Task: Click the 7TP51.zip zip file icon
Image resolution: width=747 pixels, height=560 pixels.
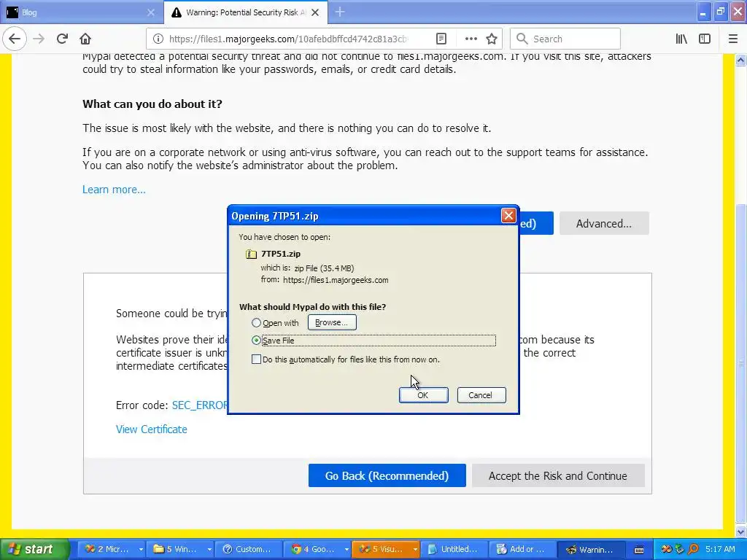Action: click(x=251, y=254)
